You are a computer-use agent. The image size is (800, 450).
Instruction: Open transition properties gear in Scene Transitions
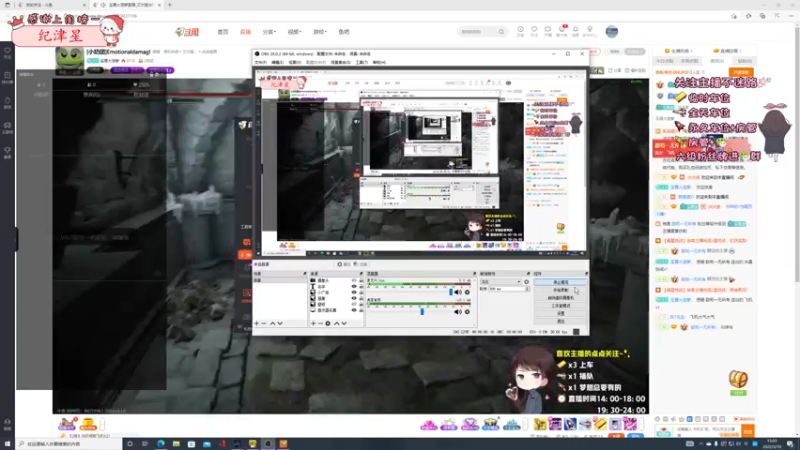(x=527, y=282)
